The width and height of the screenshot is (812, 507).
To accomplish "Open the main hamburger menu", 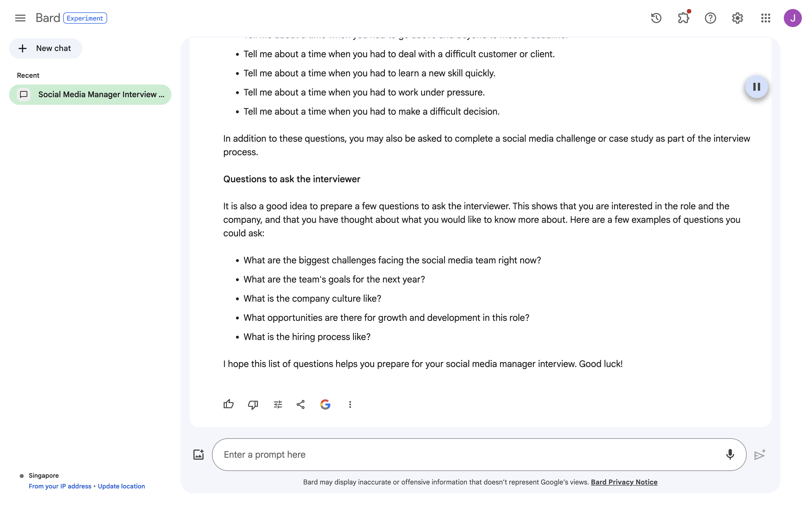I will [x=20, y=18].
